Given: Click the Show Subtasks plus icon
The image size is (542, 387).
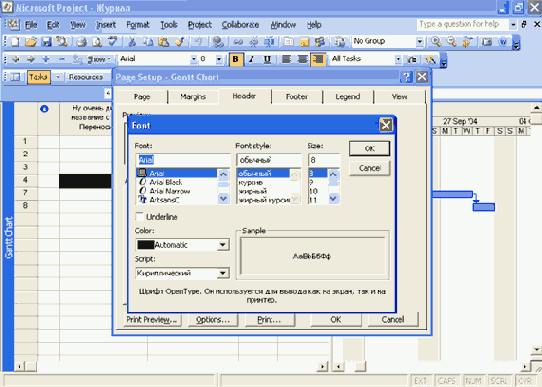Looking at the screenshot, I should click(46, 59).
